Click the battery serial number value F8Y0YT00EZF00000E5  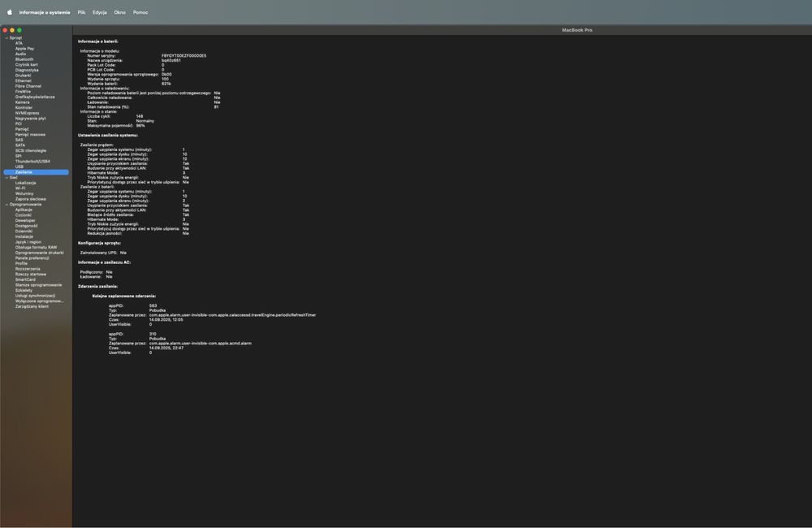click(x=184, y=56)
